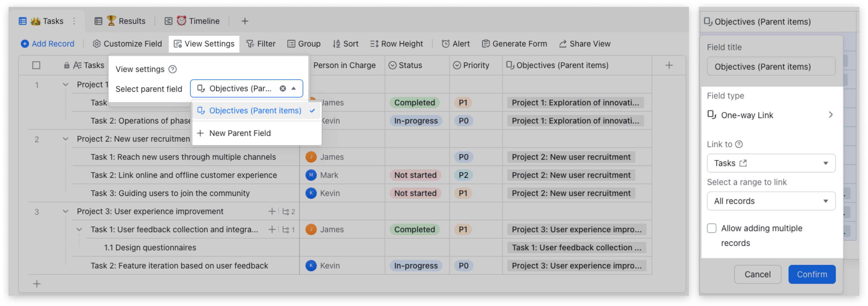Collapse Task 1 User feedback collection
Viewport: 868px width, 306px height.
[79, 230]
